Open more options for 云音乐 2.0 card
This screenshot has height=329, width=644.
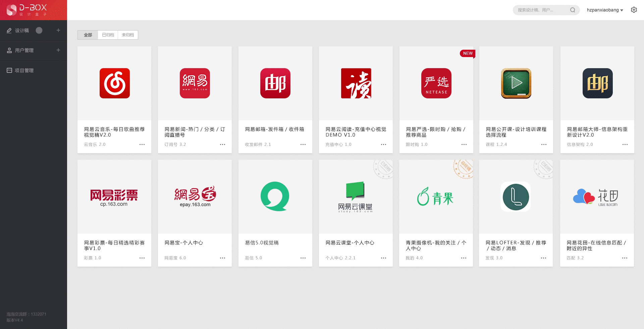(142, 145)
